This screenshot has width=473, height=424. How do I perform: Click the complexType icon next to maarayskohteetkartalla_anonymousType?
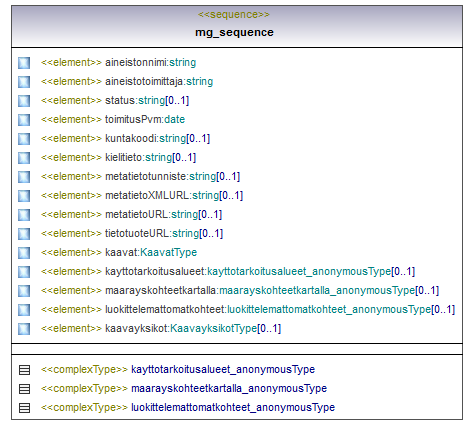[x=24, y=389]
